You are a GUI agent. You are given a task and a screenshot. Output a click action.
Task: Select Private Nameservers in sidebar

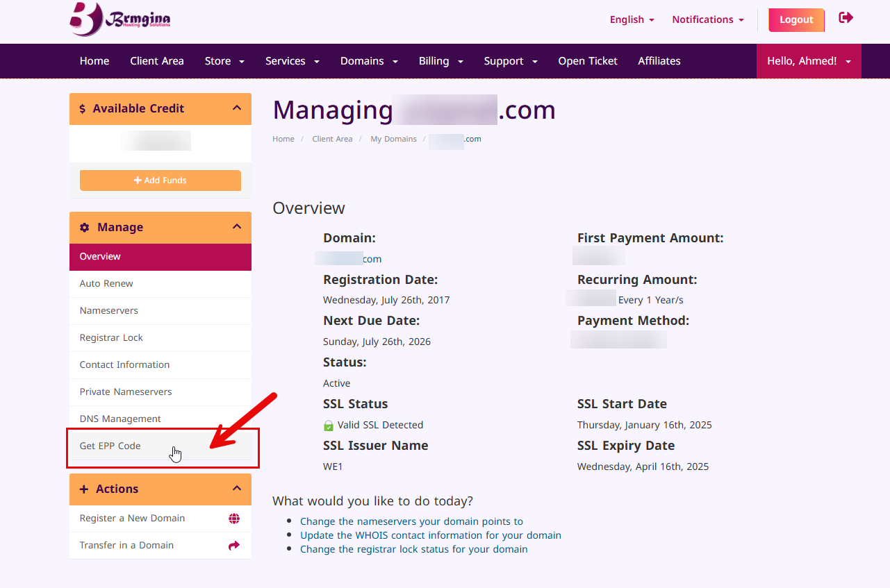[160, 392]
